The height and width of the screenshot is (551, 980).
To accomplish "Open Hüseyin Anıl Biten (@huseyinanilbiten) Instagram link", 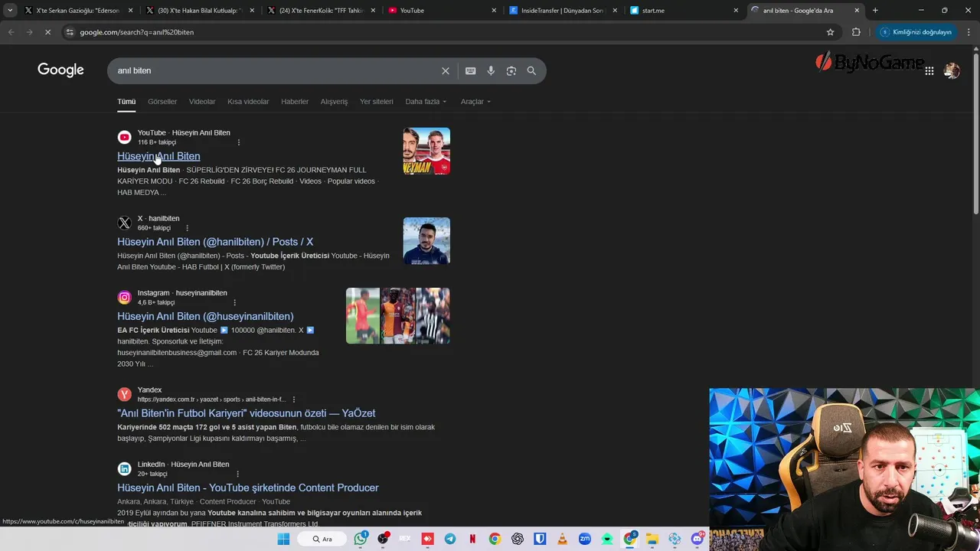I will (205, 316).
